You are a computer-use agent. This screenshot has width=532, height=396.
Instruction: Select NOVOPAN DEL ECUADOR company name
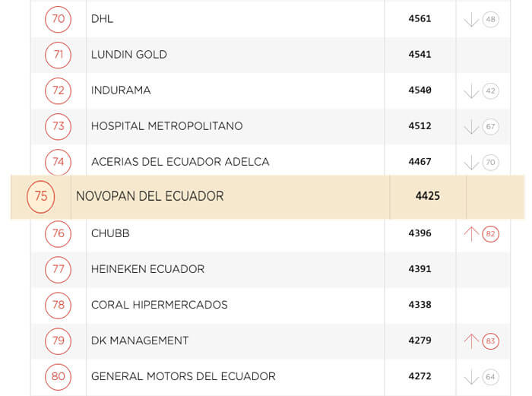(x=150, y=196)
